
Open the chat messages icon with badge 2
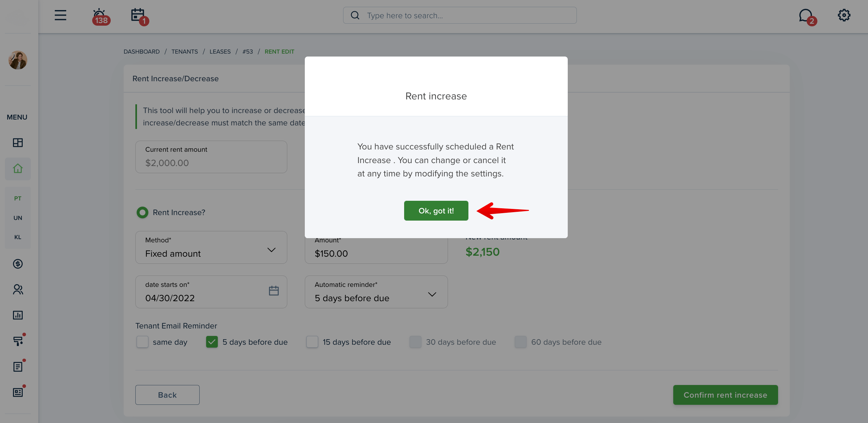[x=807, y=16]
